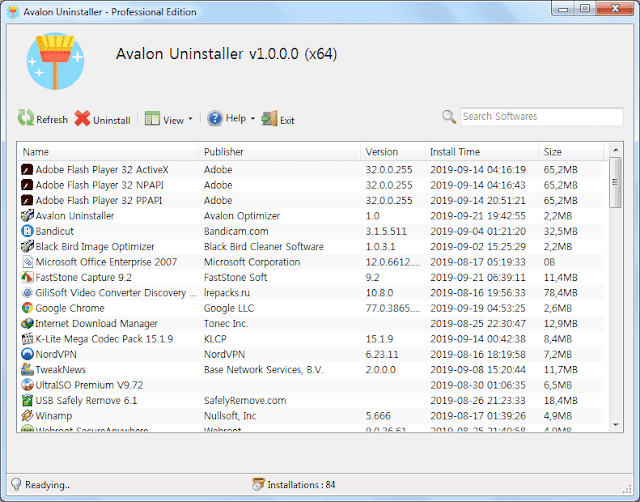Sort by Size column header

click(571, 152)
